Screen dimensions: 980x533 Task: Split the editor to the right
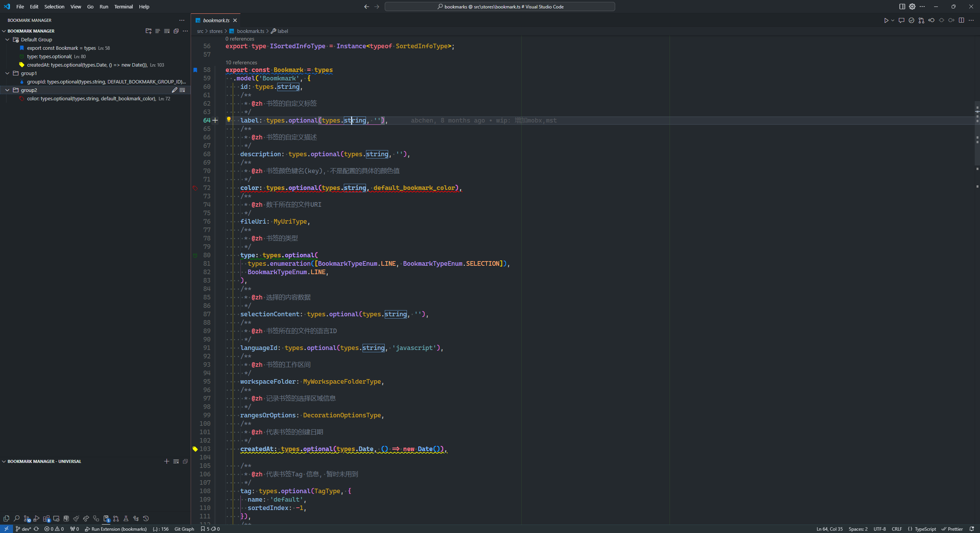(961, 20)
